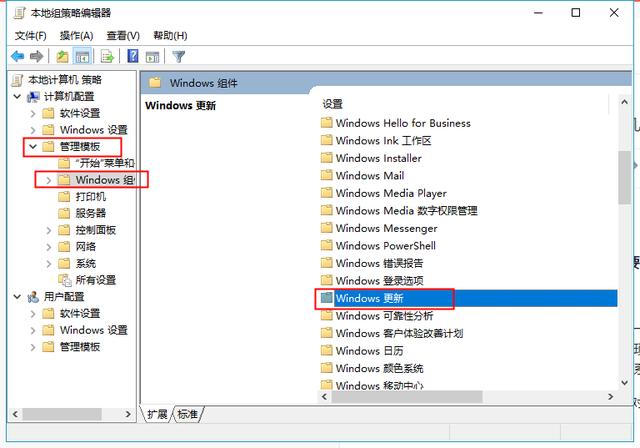Open the 查看(V) menu
The image size is (640, 448).
(x=123, y=36)
